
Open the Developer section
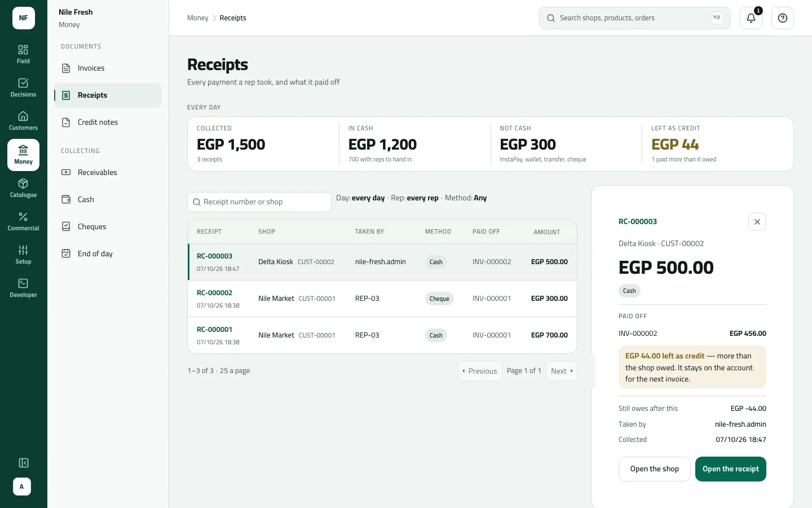point(23,288)
